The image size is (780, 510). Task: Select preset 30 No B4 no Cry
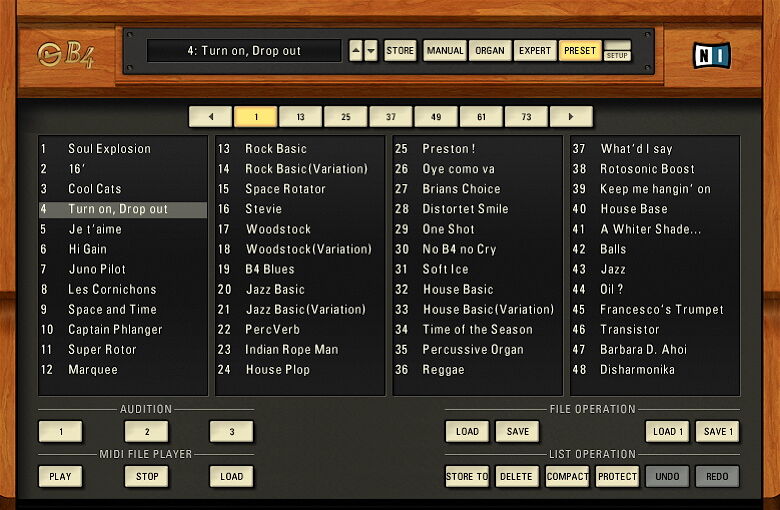click(478, 249)
